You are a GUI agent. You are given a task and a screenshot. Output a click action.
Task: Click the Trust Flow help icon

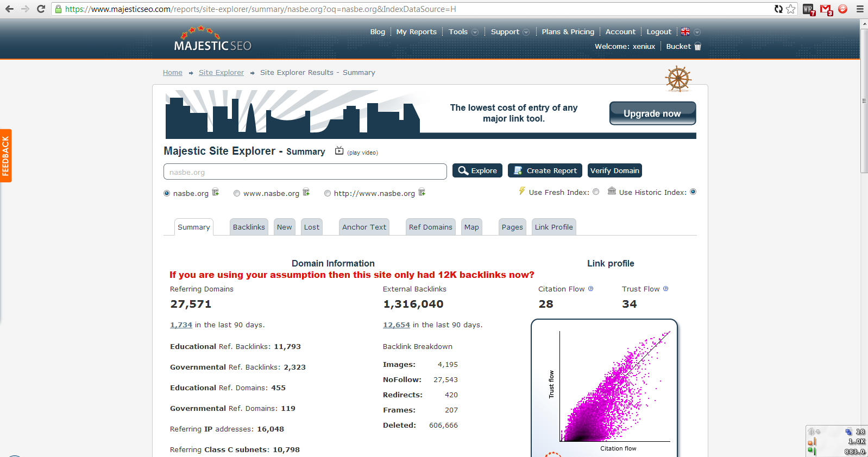click(666, 289)
